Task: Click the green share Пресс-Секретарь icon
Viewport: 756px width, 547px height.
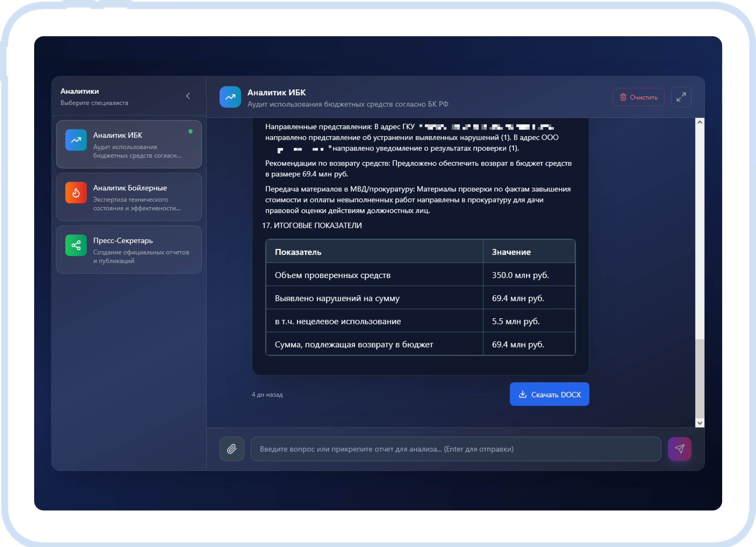Action: pos(76,245)
